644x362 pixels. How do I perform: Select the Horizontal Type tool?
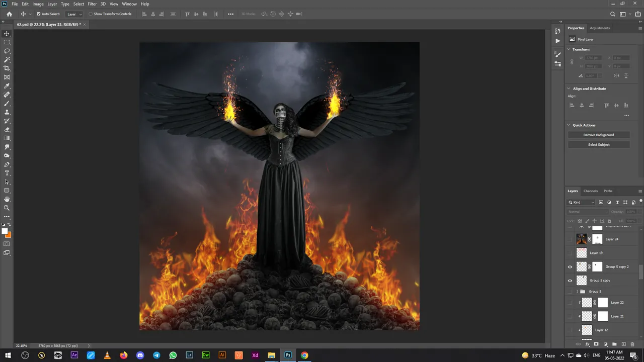pyautogui.click(x=7, y=173)
